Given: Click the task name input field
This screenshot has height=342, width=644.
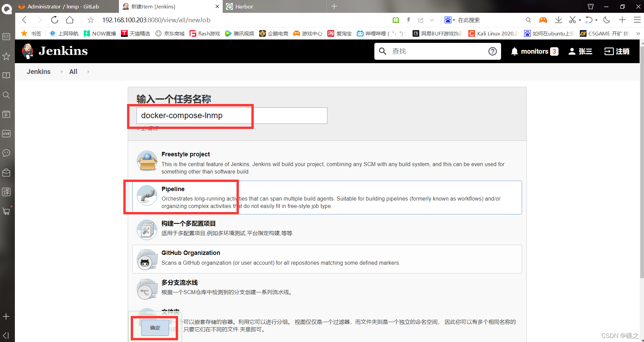Looking at the screenshot, I should (232, 115).
